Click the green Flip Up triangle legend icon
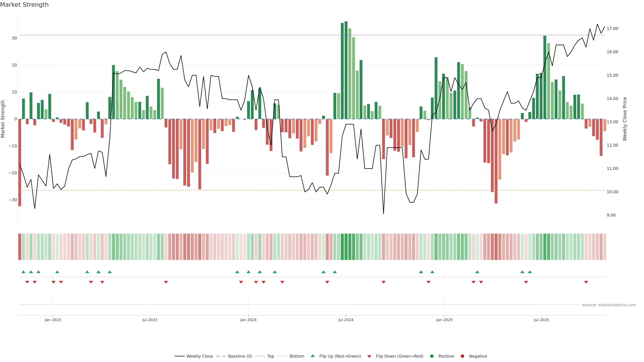 [x=312, y=356]
